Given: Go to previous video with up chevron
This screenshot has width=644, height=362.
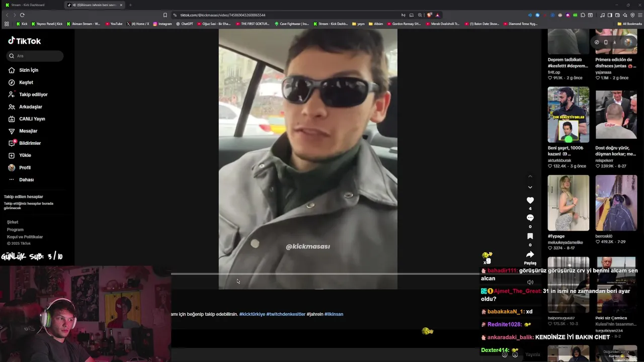Looking at the screenshot, I should [530, 176].
